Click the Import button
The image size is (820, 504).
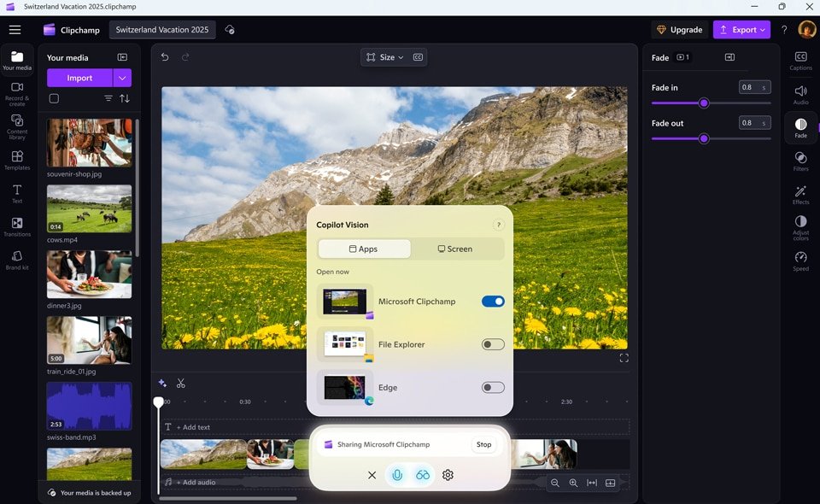coord(79,78)
